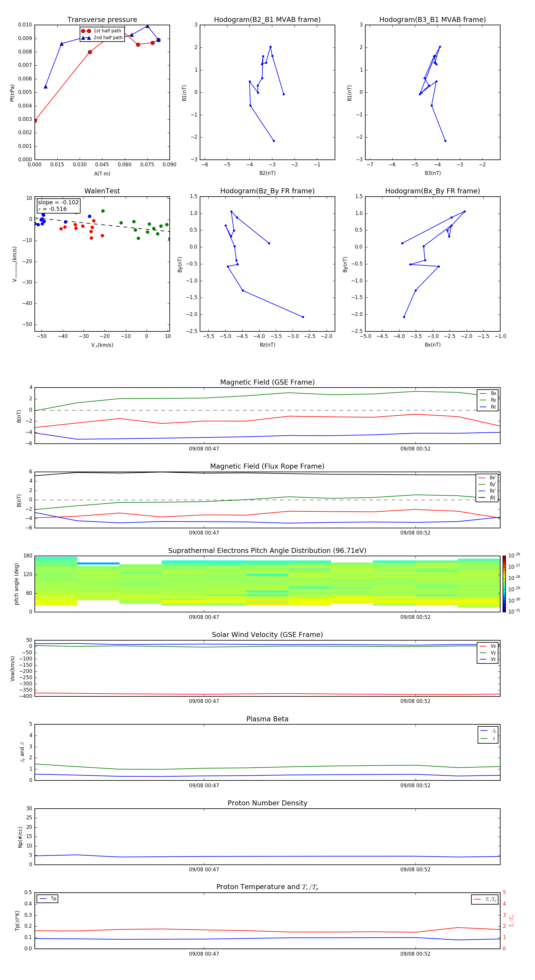Viewport: 535px width, 980px height.
Task: Click the "Bx(nT)" x-axis label
Action: (432, 345)
